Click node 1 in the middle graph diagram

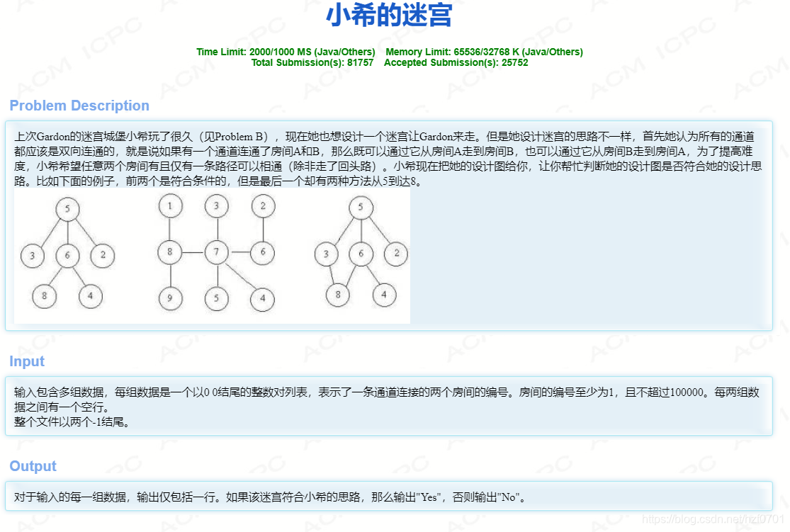170,205
